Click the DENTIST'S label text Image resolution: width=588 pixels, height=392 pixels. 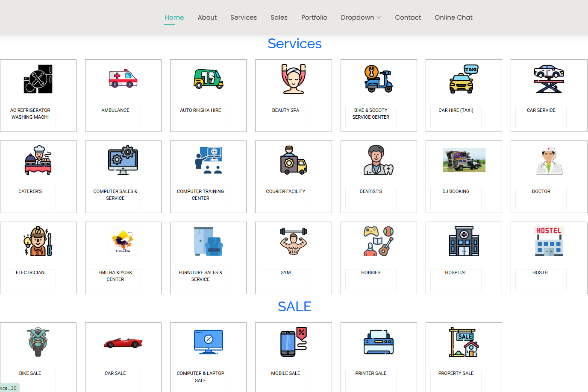point(370,192)
